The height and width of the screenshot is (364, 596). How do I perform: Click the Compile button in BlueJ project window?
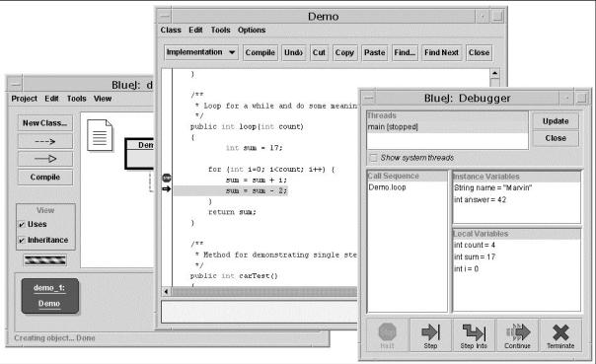45,177
